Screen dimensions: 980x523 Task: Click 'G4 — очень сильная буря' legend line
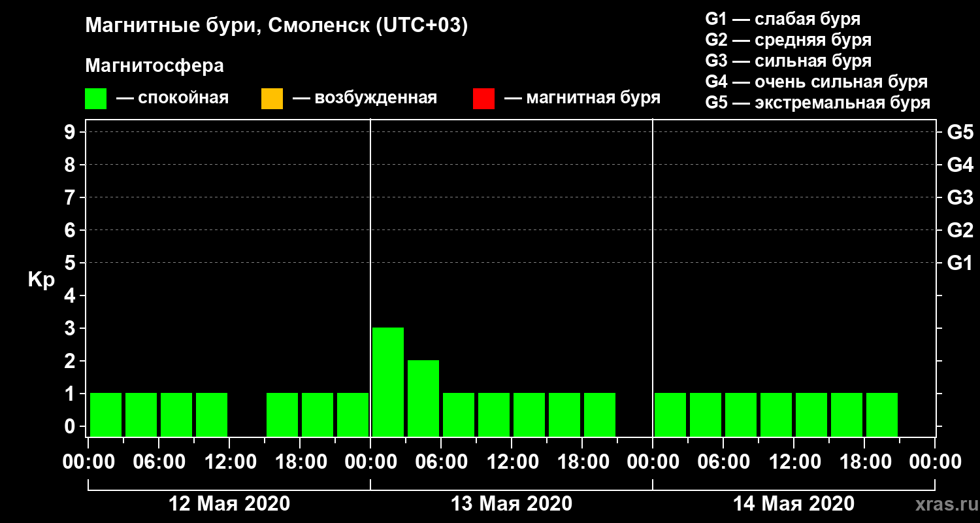point(817,82)
